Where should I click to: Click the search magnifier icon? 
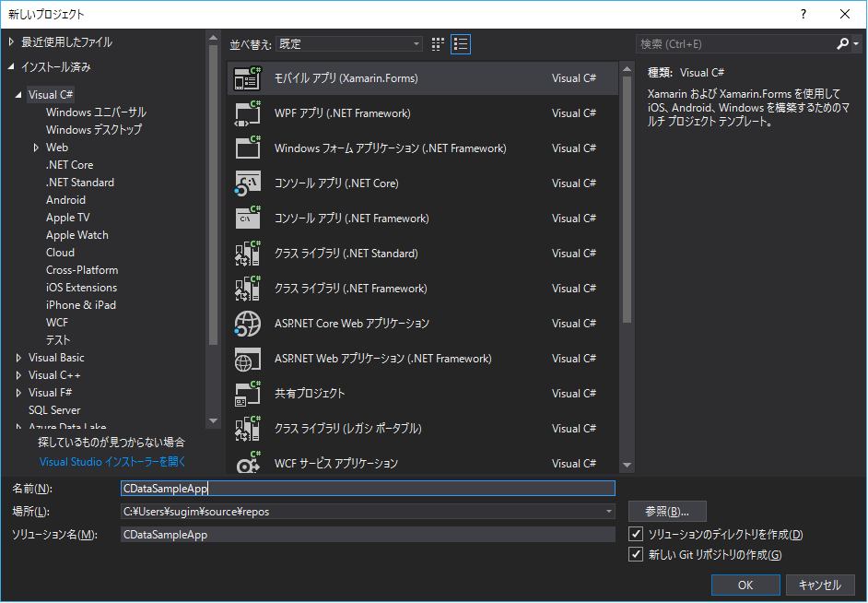(842, 43)
